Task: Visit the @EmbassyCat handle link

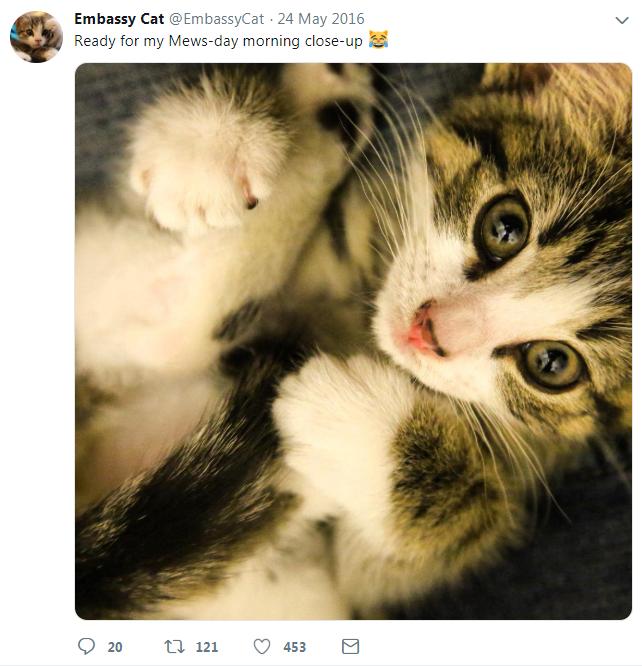Action: (217, 19)
